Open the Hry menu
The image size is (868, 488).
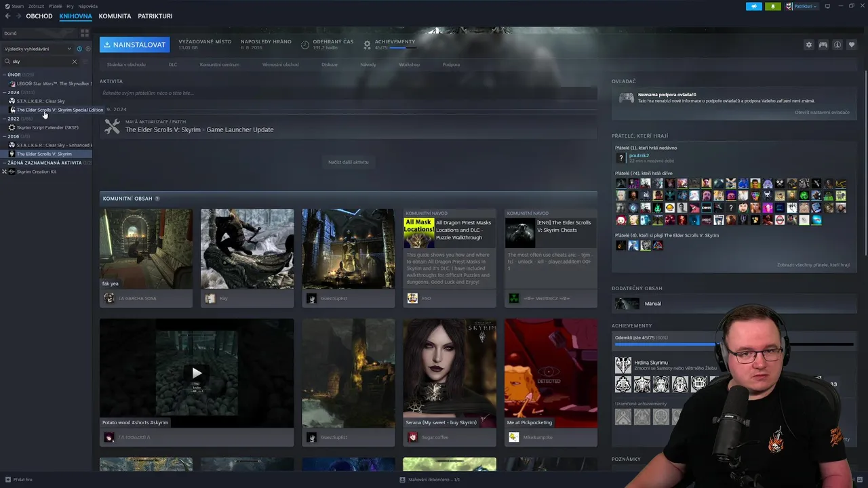(70, 6)
